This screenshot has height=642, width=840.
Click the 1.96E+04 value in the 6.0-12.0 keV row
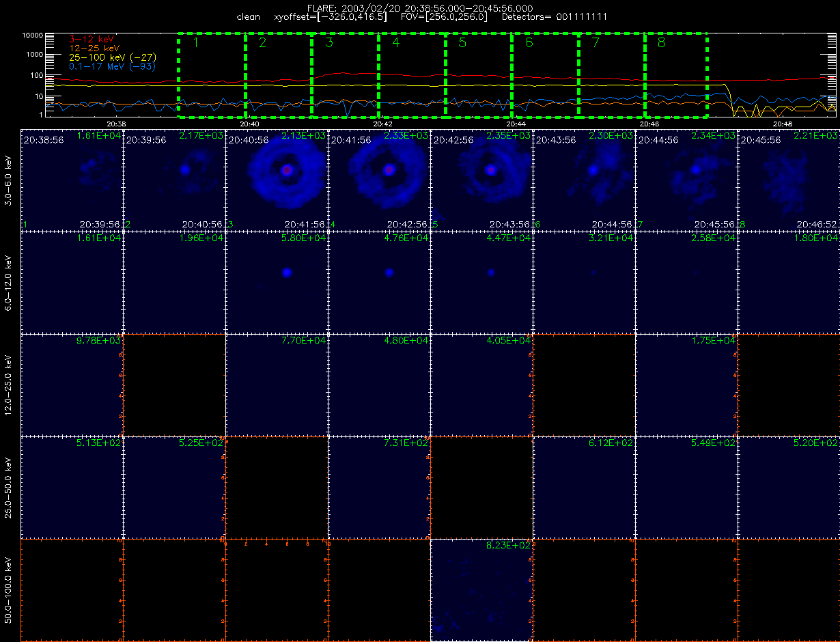(x=201, y=238)
